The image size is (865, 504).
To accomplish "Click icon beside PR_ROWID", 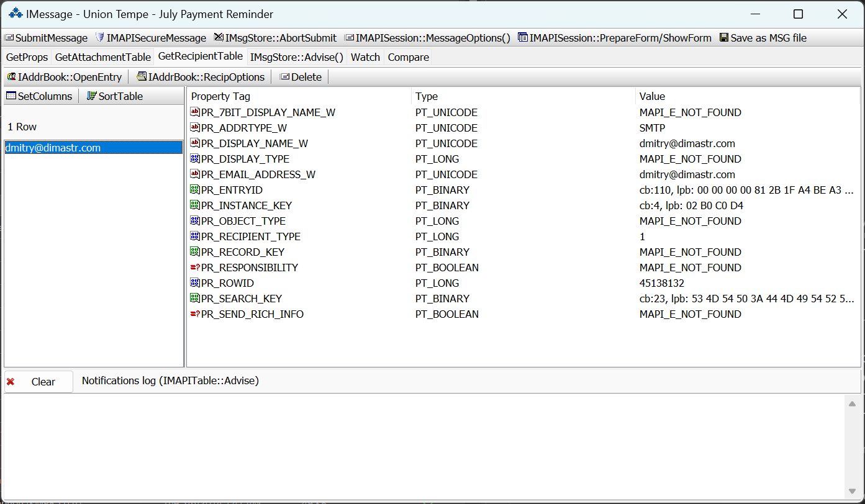I will click(x=195, y=283).
